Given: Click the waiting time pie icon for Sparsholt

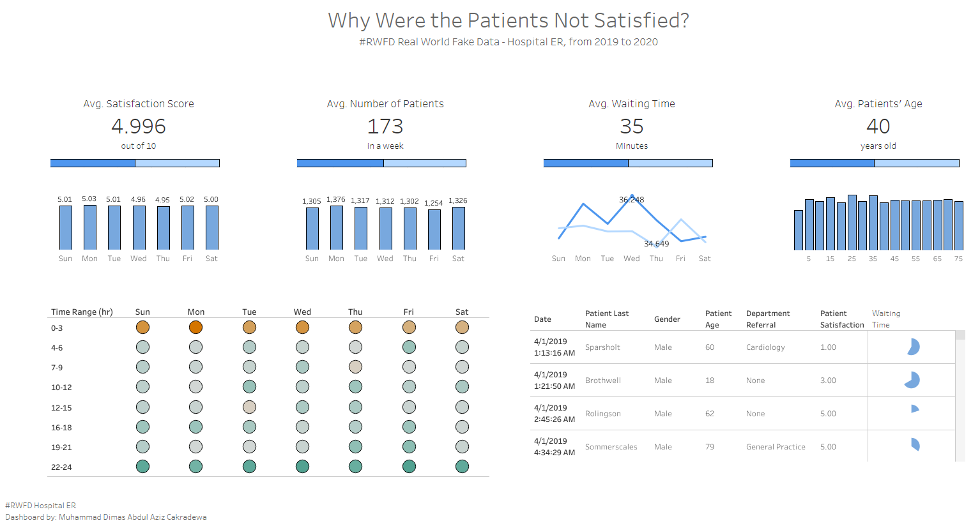Looking at the screenshot, I should coord(913,347).
